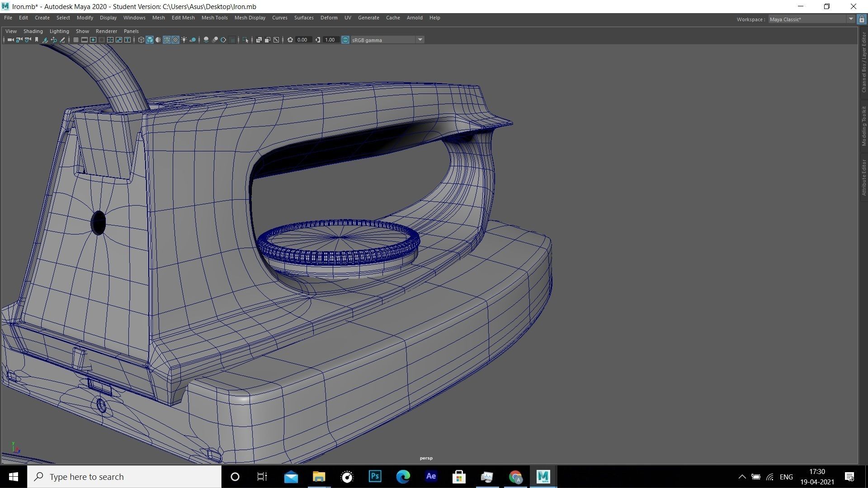Open the Panels menu
This screenshot has height=488, width=868.
point(131,31)
